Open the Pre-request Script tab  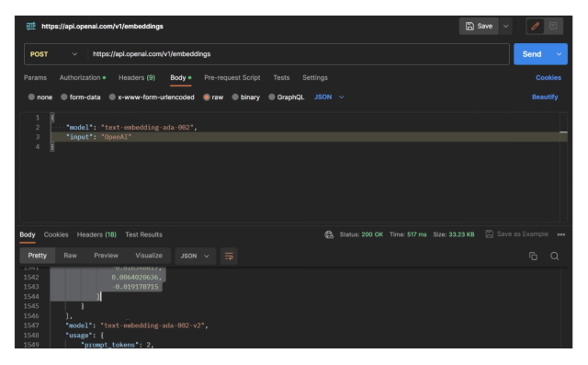click(x=232, y=77)
